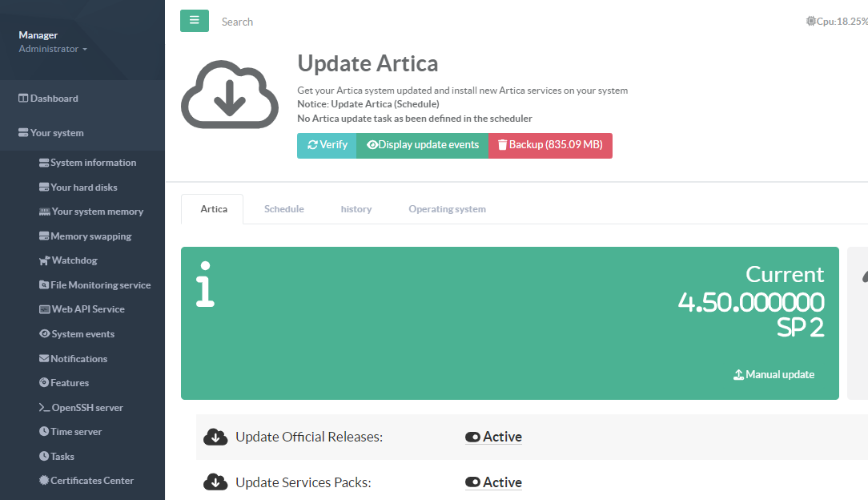Click the Watchdog dog icon in sidebar
Screen dimensions: 868x500
point(45,260)
